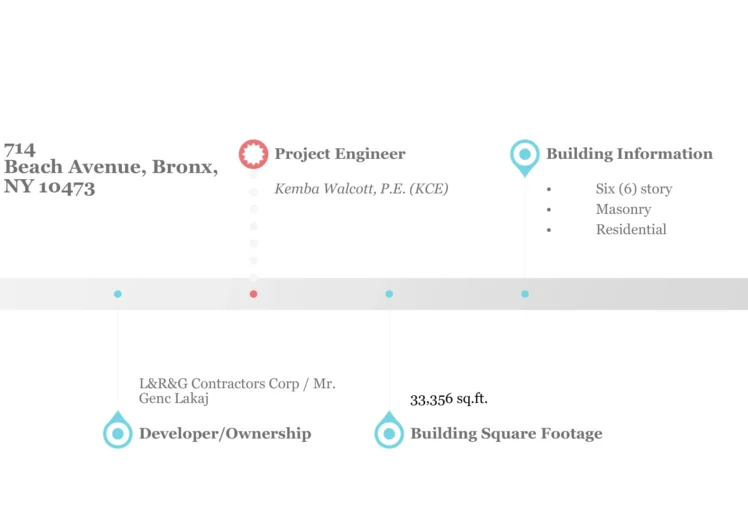The height and width of the screenshot is (512, 748).
Task: Select the Masonry bullet item
Action: (x=623, y=209)
